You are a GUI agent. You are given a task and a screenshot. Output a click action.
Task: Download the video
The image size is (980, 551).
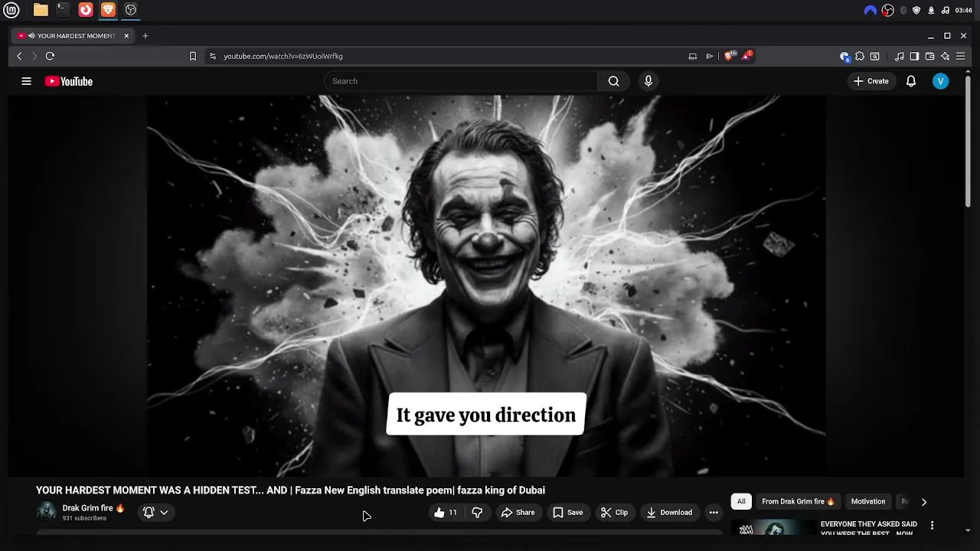(669, 513)
